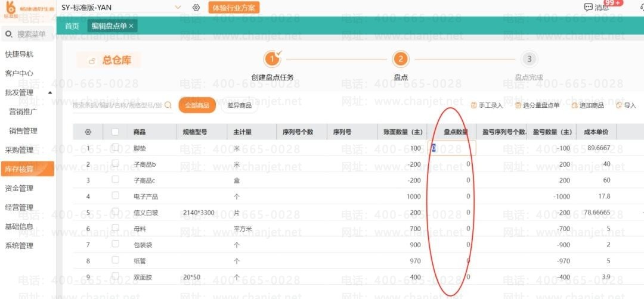Click the search menu magnifier icon
The image size is (644, 299).
(10, 35)
